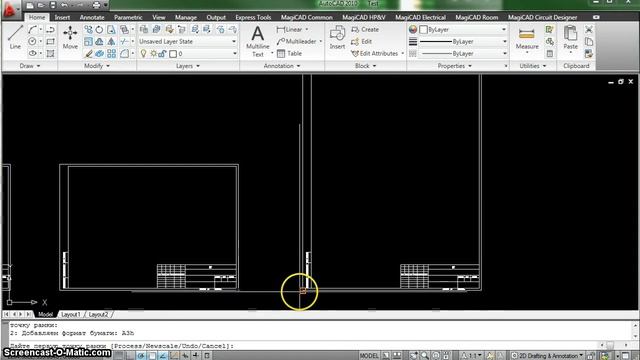Open the ByLayer linetype dropdown

point(463,53)
